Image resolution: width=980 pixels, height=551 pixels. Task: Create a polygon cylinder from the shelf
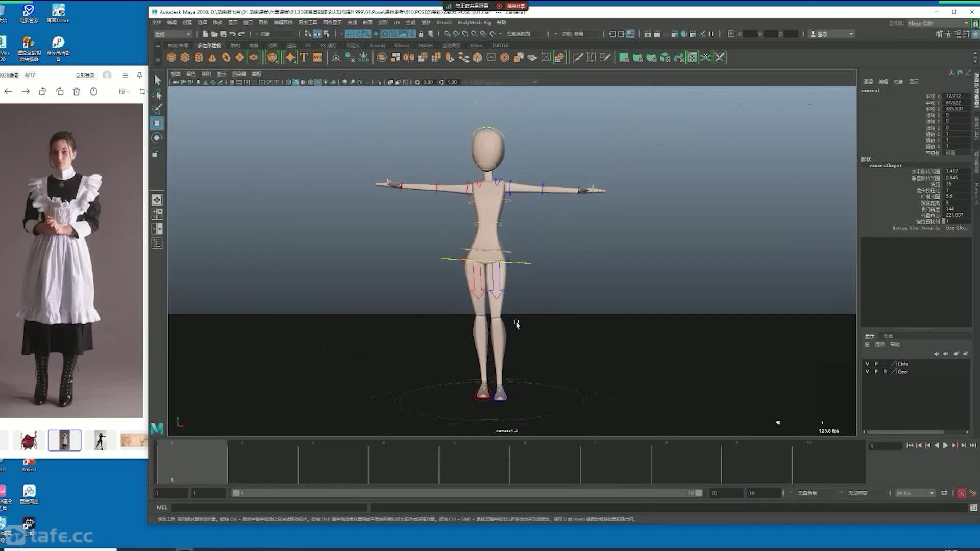tap(199, 57)
